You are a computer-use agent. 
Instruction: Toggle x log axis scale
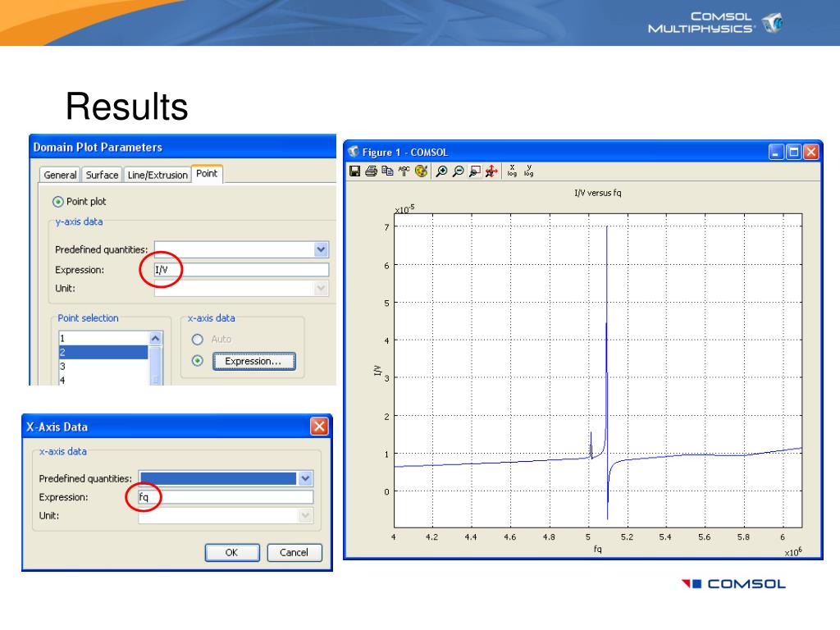tap(512, 171)
